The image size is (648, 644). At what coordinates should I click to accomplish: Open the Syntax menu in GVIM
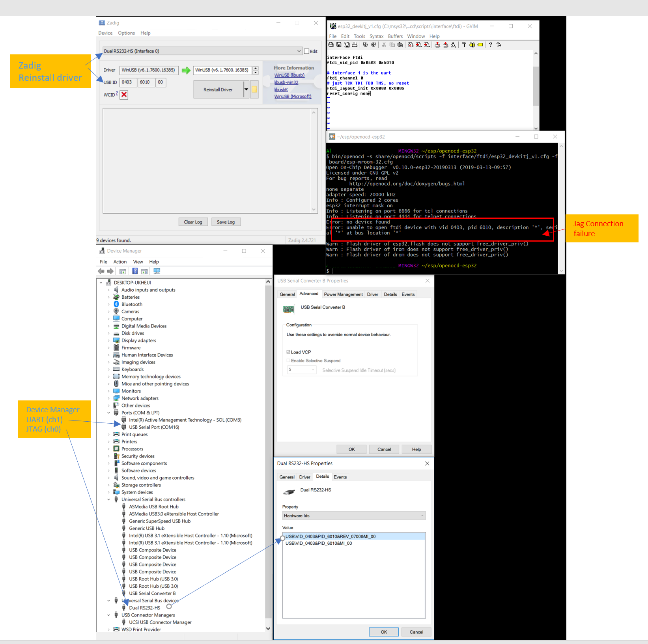pyautogui.click(x=376, y=36)
